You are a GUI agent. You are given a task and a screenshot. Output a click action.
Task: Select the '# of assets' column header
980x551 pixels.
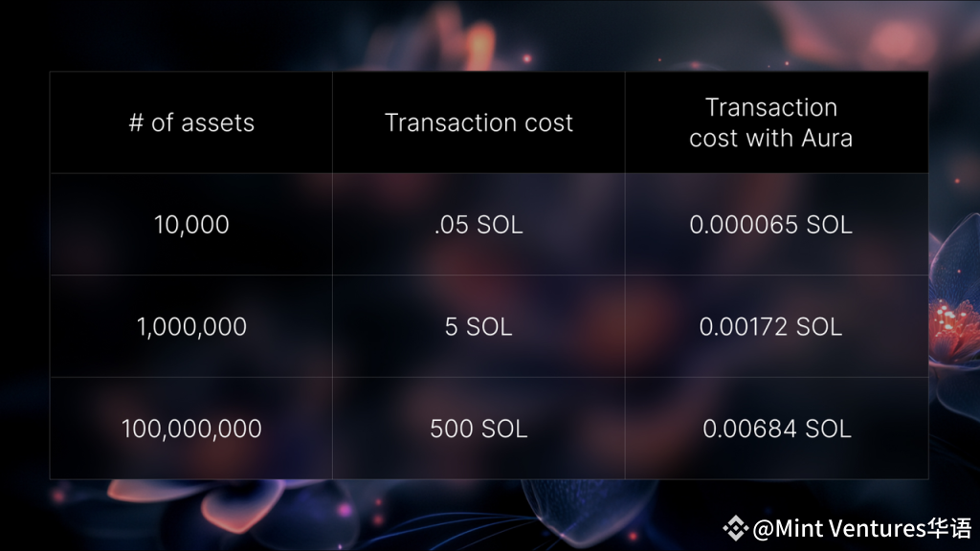point(191,122)
